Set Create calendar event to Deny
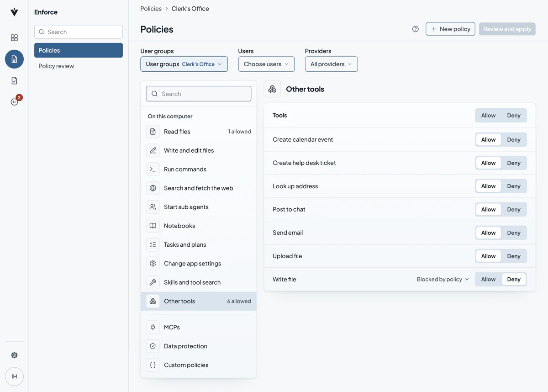Image resolution: width=548 pixels, height=392 pixels. tap(514, 139)
